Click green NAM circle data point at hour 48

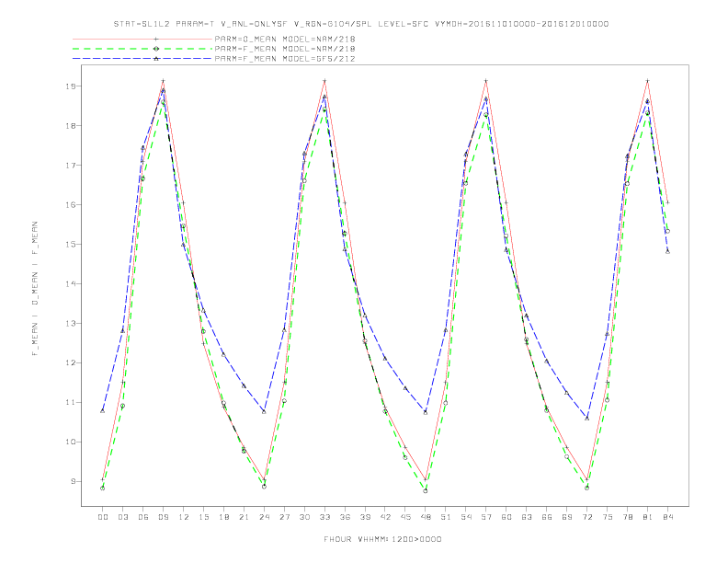tap(426, 490)
